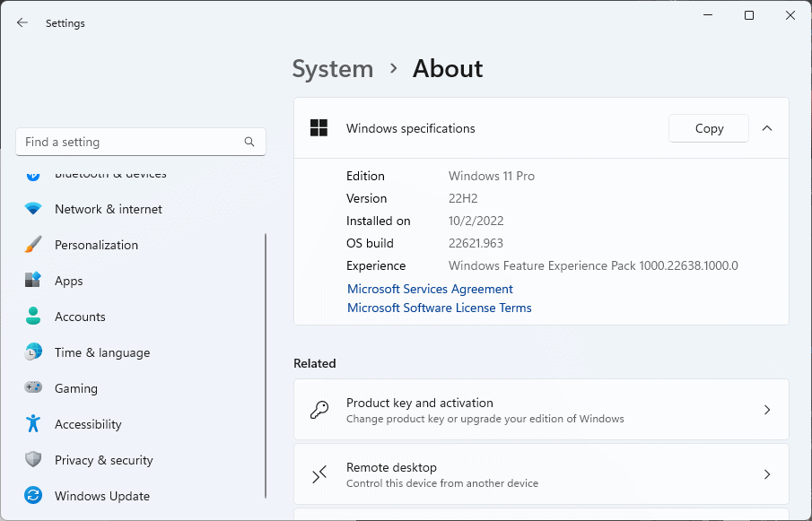The width and height of the screenshot is (812, 521).
Task: Open Microsoft Software License Terms link
Action: [x=439, y=308]
